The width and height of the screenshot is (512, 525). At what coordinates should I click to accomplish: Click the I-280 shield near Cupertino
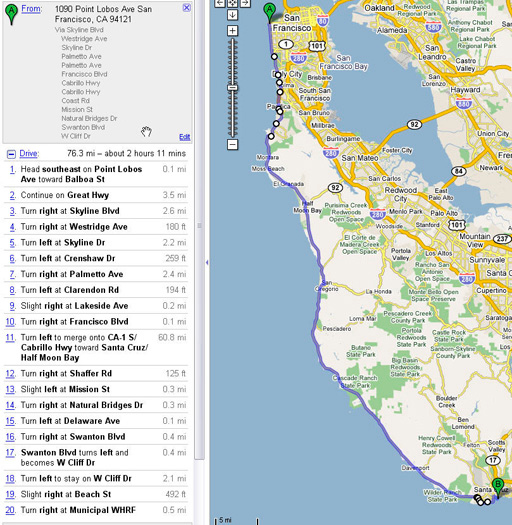click(x=467, y=279)
